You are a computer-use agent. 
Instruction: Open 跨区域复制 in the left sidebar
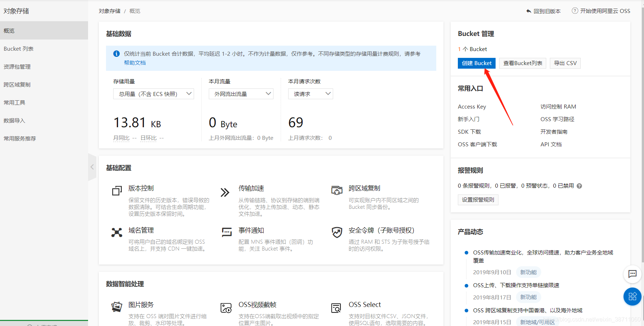(x=44, y=84)
